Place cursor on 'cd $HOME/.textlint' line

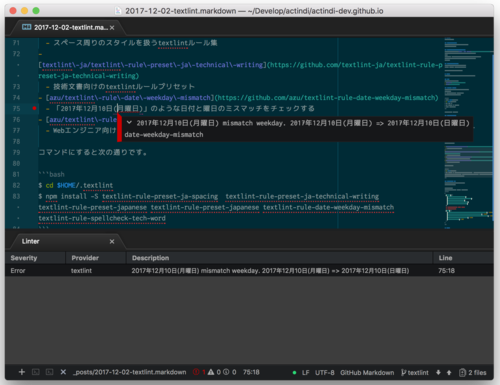(x=76, y=185)
